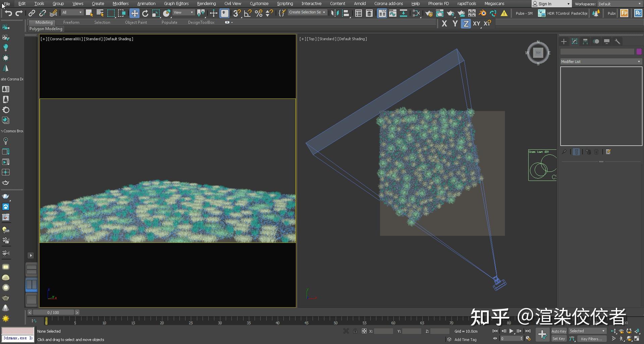Toggle the Z axis constraint
The width and height of the screenshot is (644, 344).
click(x=466, y=23)
